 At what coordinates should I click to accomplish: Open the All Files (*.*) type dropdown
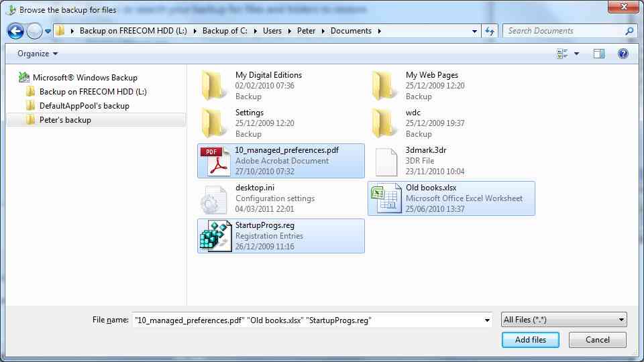(564, 320)
